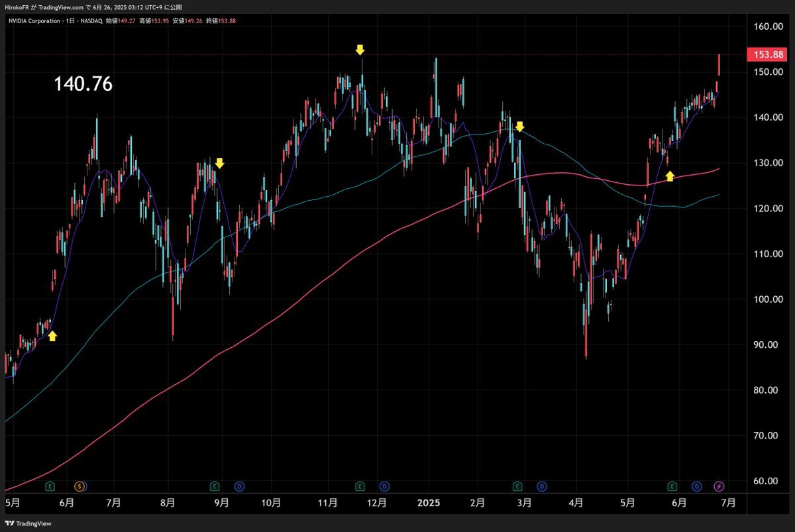
Task: Open the HirokoFR author name
Action: [x=18, y=7]
